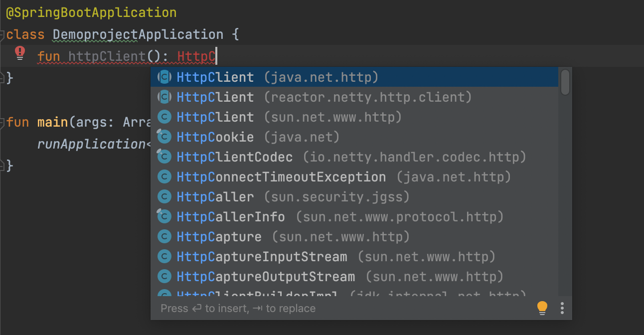
Task: Click class icon beside HttpCapture
Action: tap(164, 237)
